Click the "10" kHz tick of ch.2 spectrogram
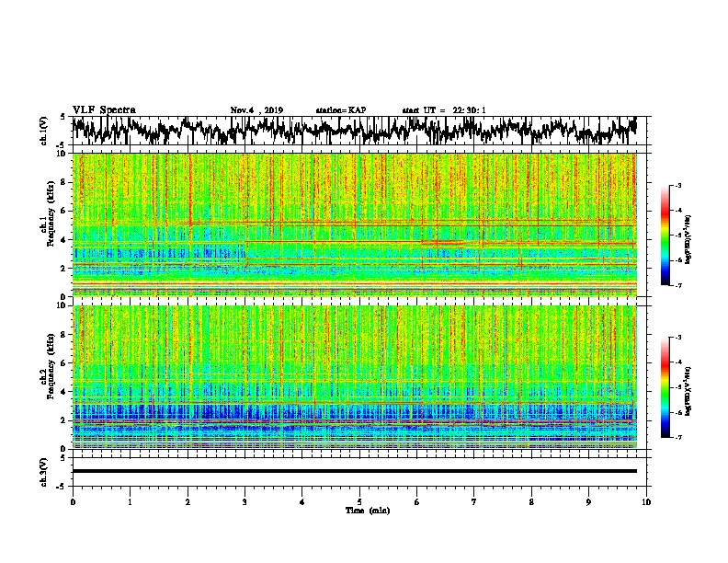The height and width of the screenshot is (563, 728). pos(63,305)
